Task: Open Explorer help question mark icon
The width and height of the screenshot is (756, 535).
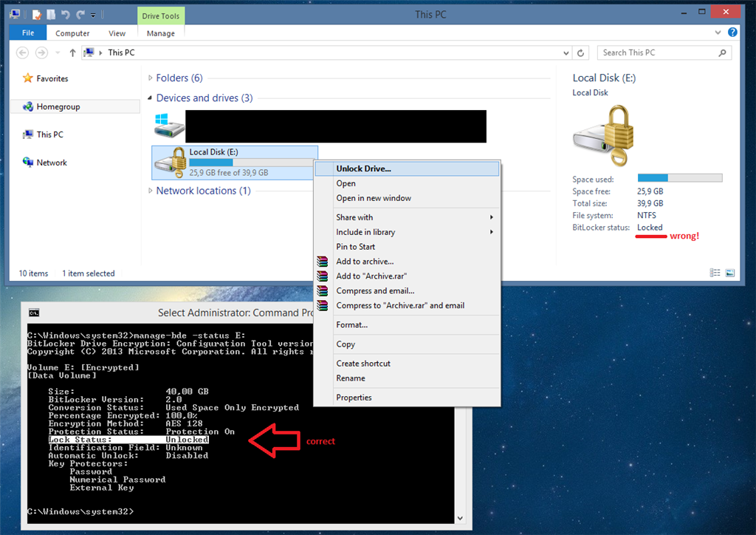Action: point(732,33)
